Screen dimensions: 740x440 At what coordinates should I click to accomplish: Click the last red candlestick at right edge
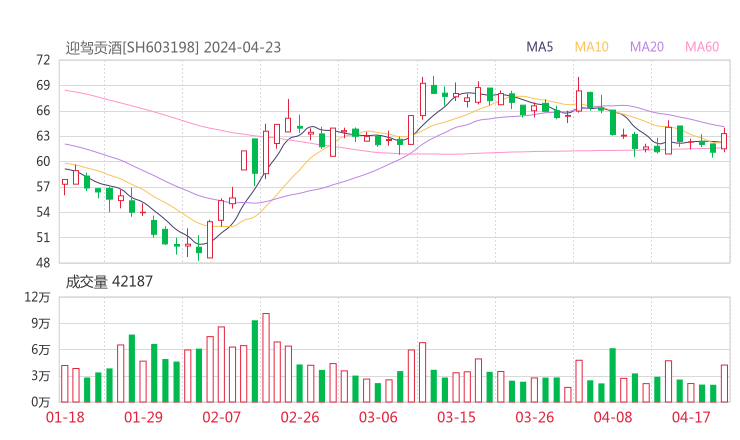click(724, 141)
